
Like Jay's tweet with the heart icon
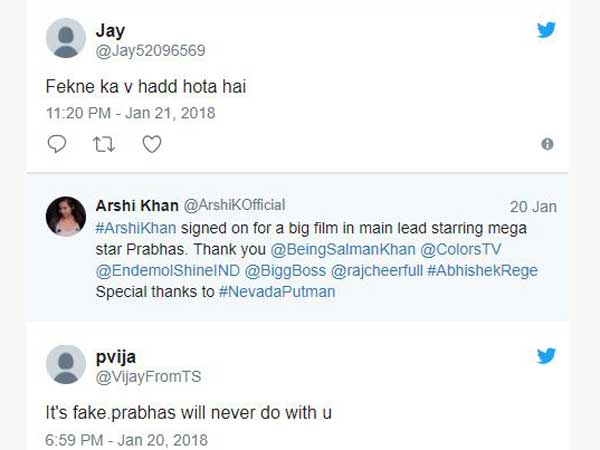click(x=151, y=145)
